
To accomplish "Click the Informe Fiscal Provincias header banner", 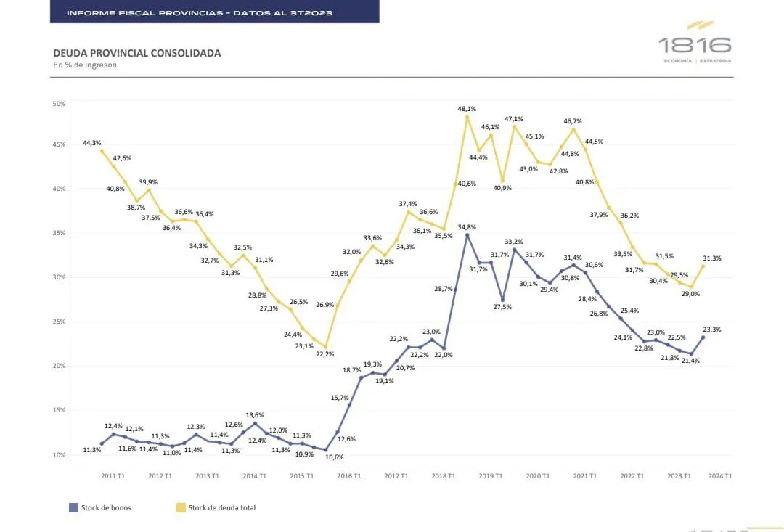I will [214, 12].
